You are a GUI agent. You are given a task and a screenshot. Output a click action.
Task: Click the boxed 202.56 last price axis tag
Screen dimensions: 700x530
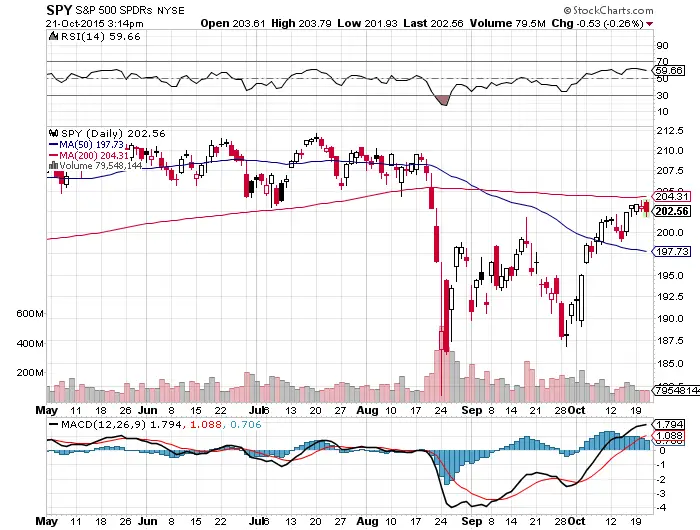(x=671, y=211)
